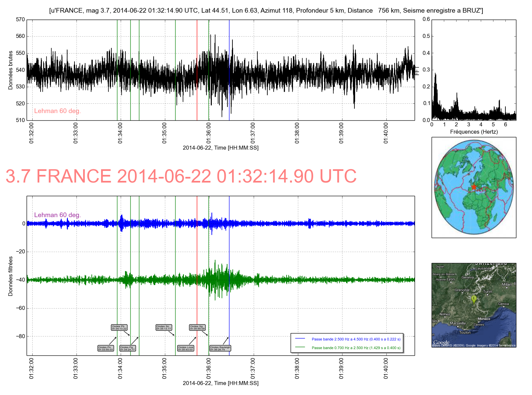This screenshot has width=532, height=395.
Task: Select the Ondes Rayleigh annotation label
Action: point(220,348)
